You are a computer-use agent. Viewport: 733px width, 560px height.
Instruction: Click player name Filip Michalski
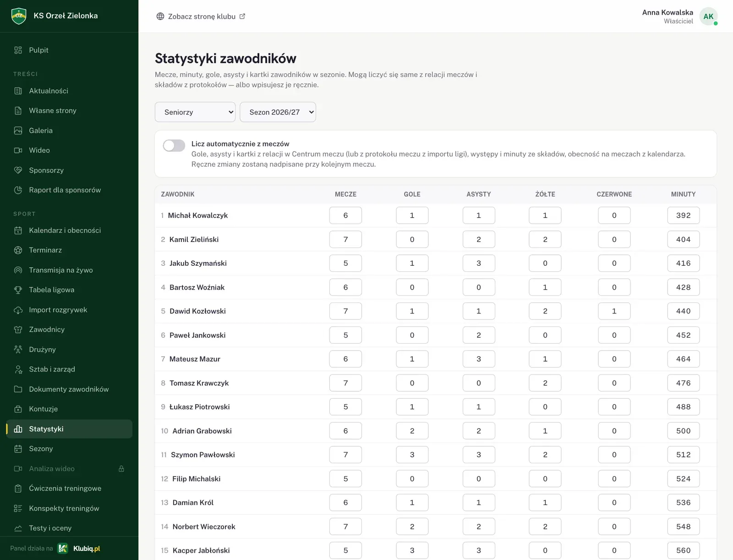196,479
